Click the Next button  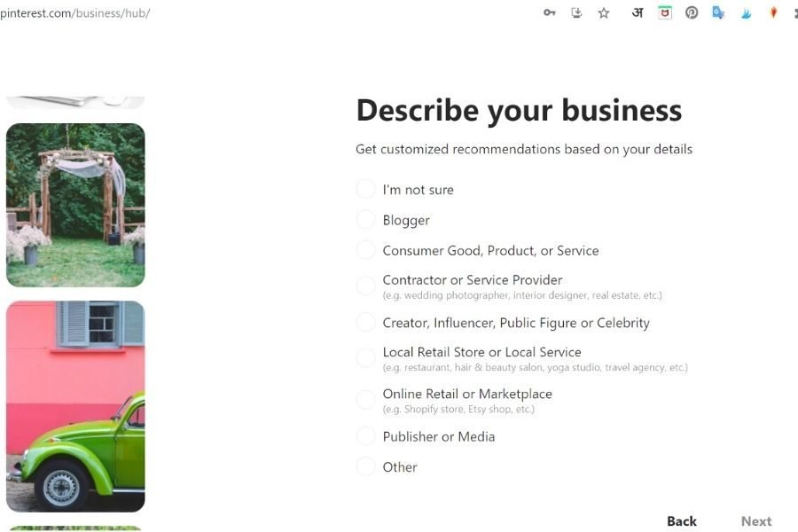756,521
